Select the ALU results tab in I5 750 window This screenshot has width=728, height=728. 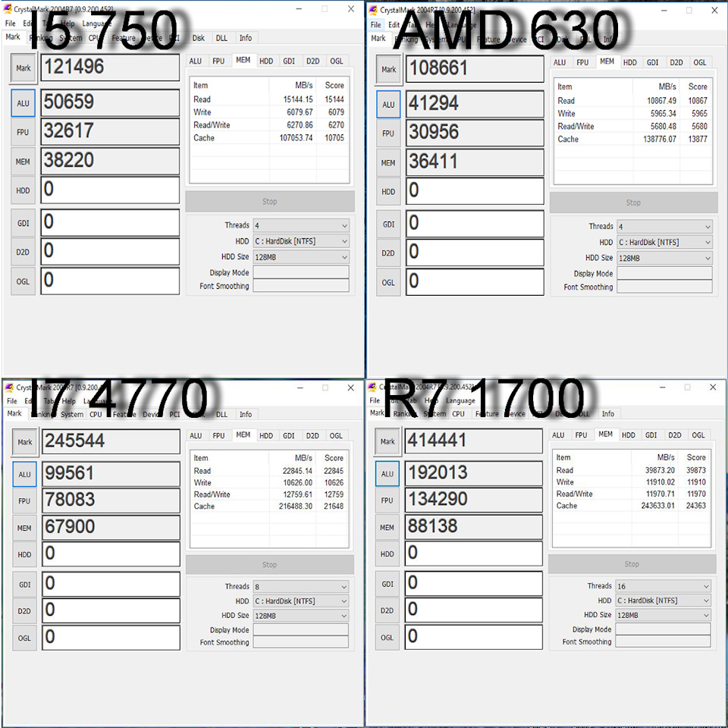coord(196,61)
